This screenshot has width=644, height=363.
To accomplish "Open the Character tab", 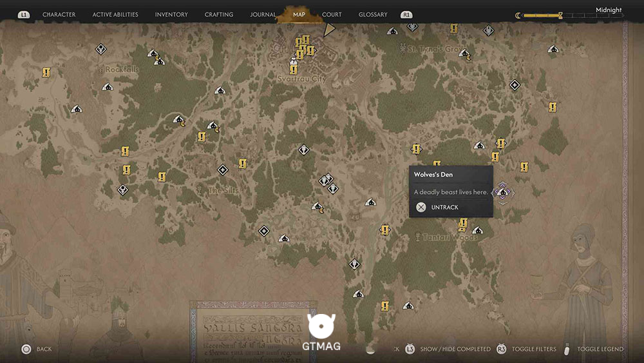I will (x=59, y=14).
